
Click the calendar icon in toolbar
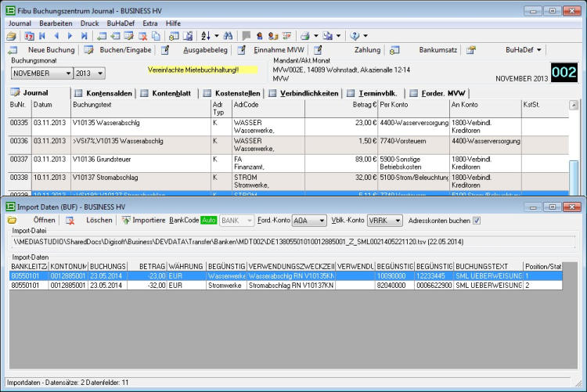pos(29,36)
